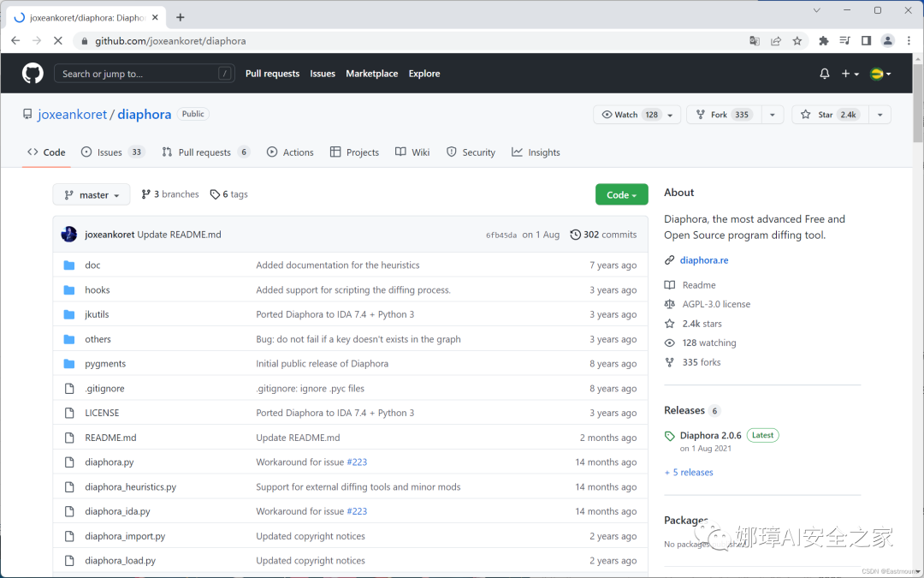Open the diaphora_heuristics.py file
This screenshot has width=924, height=578.
click(130, 486)
